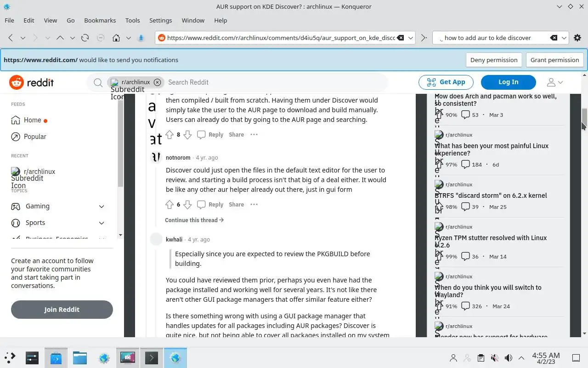This screenshot has width=588, height=368.
Task: Click the Get App button
Action: pos(446,82)
